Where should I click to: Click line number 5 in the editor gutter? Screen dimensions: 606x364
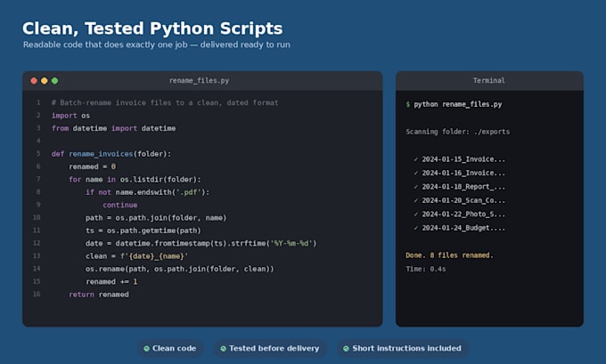[x=38, y=153]
